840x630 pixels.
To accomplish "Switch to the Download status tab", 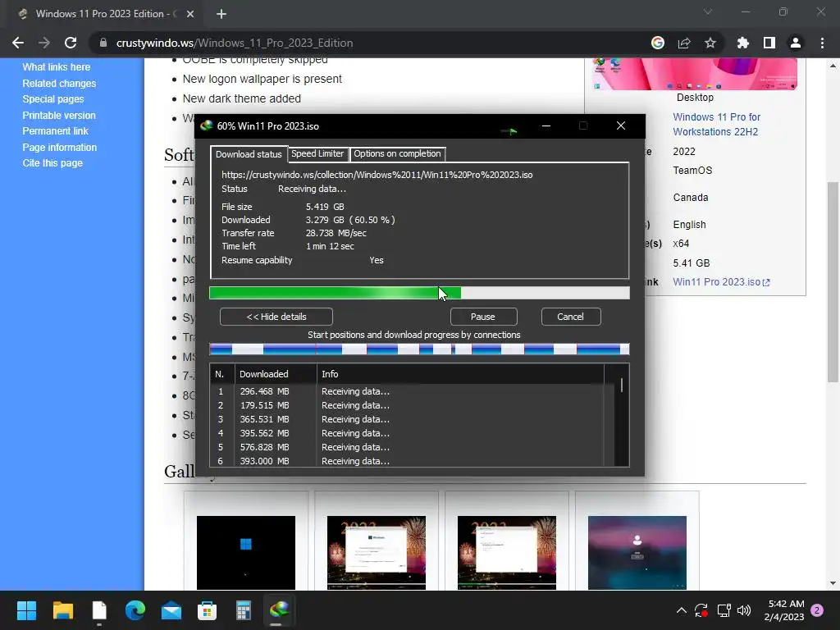I will click(x=249, y=154).
